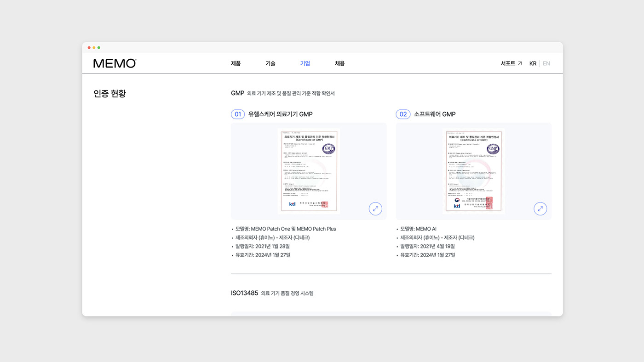Image resolution: width=644 pixels, height=362 pixels.
Task: Switch language to KR
Action: tap(533, 63)
